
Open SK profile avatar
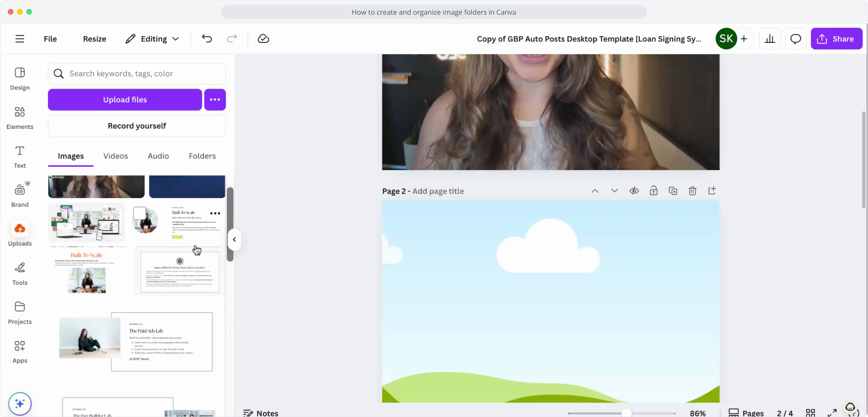pyautogui.click(x=726, y=39)
